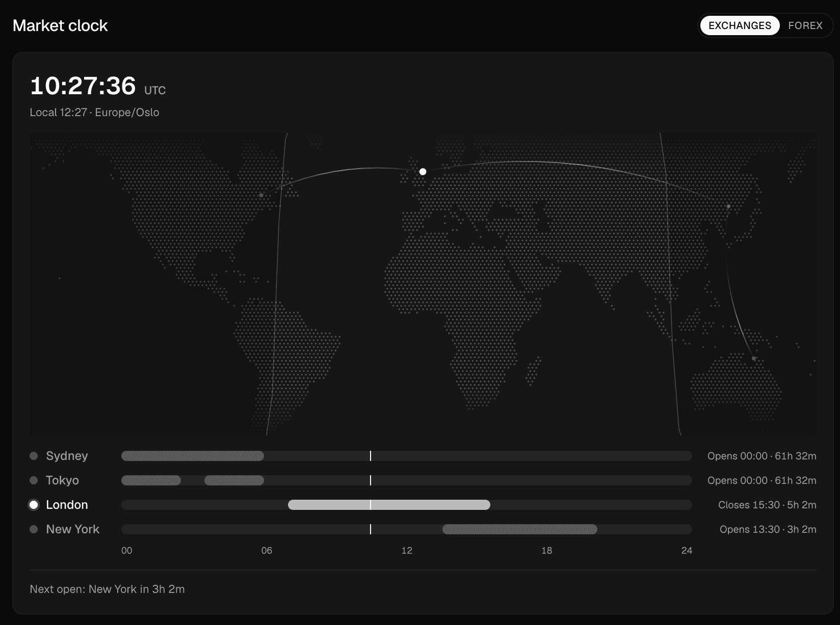
Task: Click the 24 hour axis label
Action: (687, 551)
